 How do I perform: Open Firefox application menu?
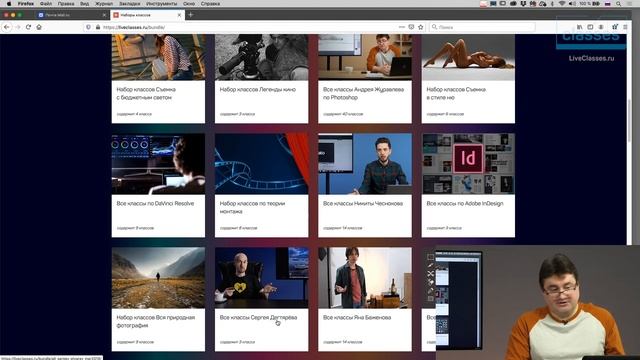point(26,4)
